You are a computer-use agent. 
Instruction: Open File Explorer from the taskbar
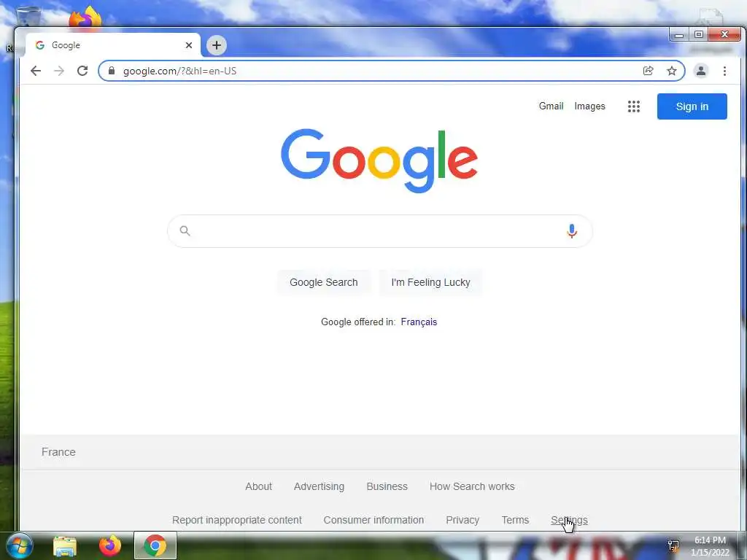(65, 546)
